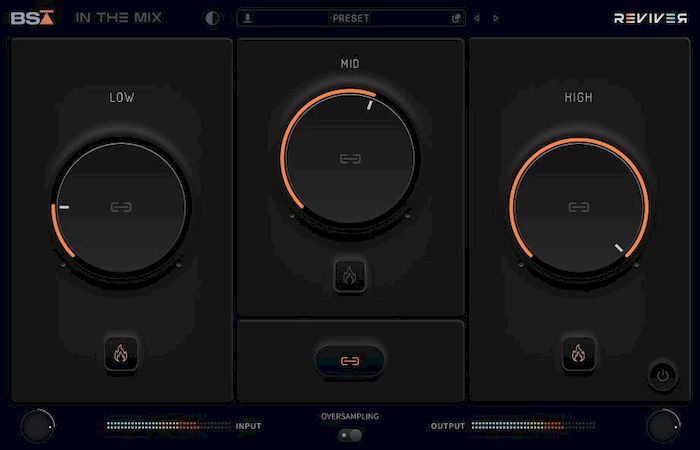Click the LOW band label
700x450 pixels.
(121, 98)
